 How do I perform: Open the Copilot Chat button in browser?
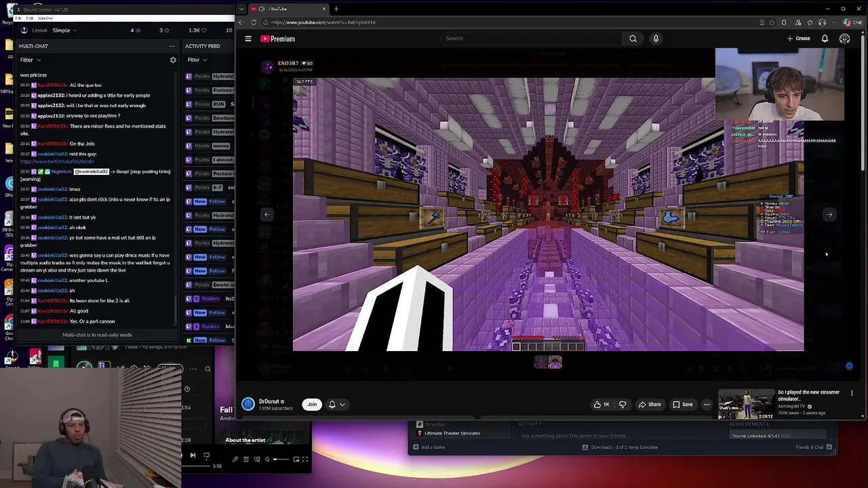(x=852, y=22)
